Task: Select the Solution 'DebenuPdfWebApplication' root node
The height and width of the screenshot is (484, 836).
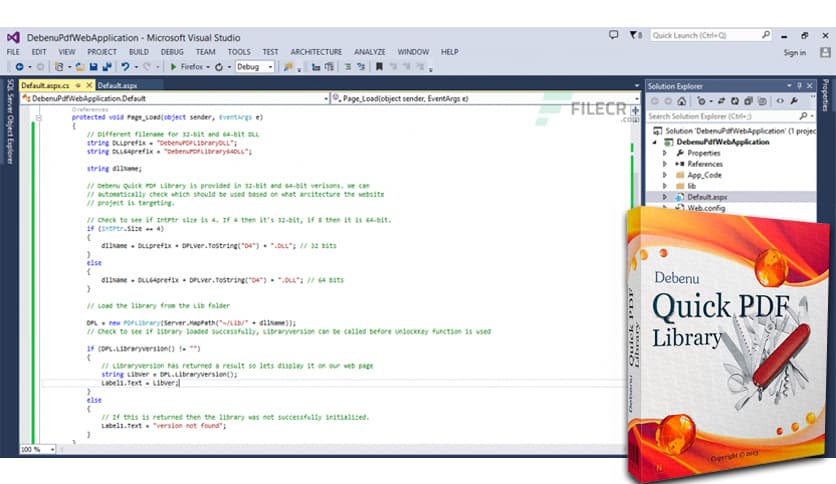Action: pos(740,131)
